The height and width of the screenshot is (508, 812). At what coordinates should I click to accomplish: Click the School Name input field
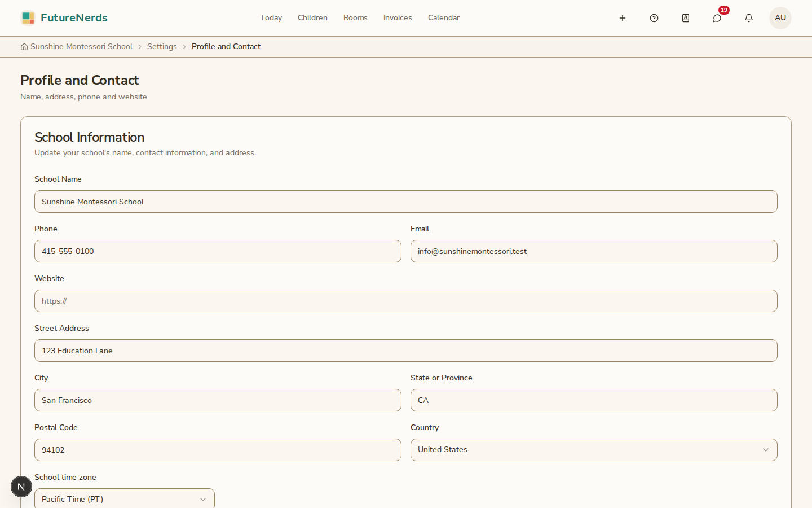click(x=406, y=202)
